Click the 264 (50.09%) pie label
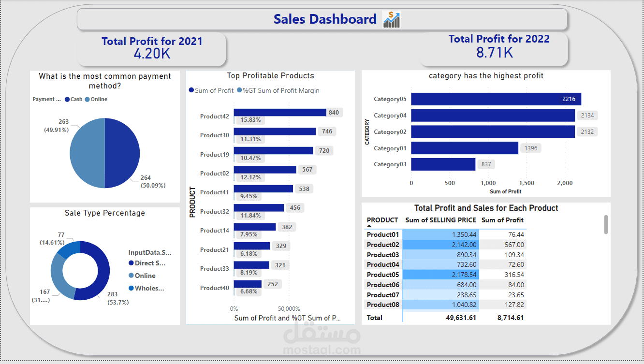The height and width of the screenshot is (364, 644). point(153,181)
